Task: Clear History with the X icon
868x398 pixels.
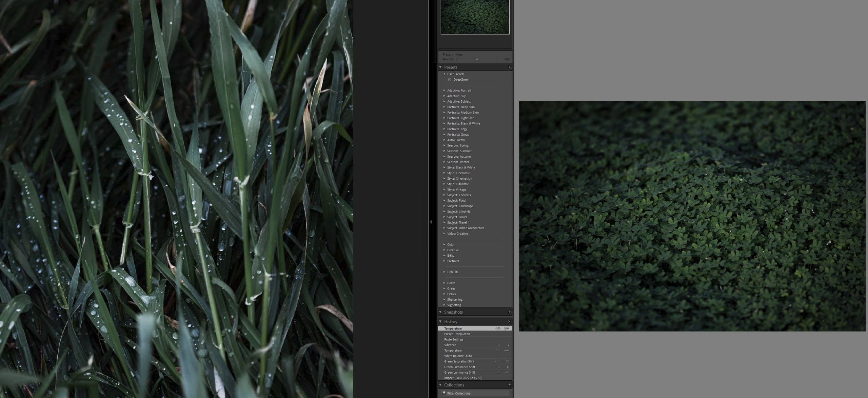Action: [509, 321]
